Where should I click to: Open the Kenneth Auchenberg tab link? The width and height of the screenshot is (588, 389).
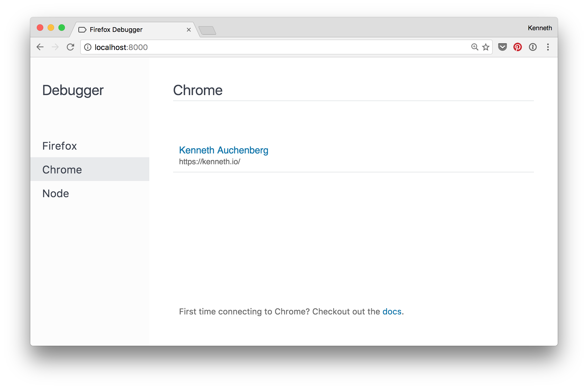(223, 150)
